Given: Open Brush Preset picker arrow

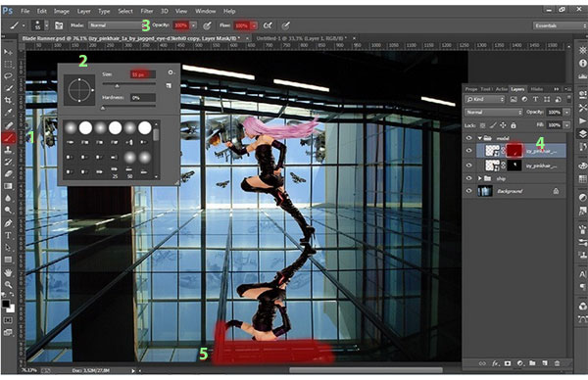Looking at the screenshot, I should coord(46,25).
